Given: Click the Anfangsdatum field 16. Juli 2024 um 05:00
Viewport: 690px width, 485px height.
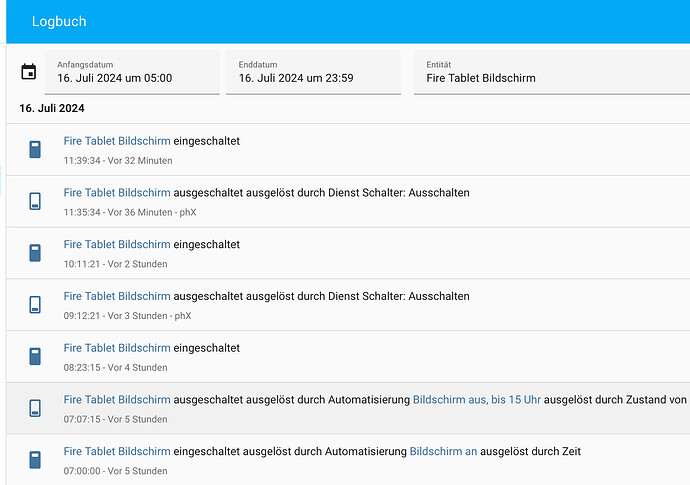Looking at the screenshot, I should coord(132,72).
